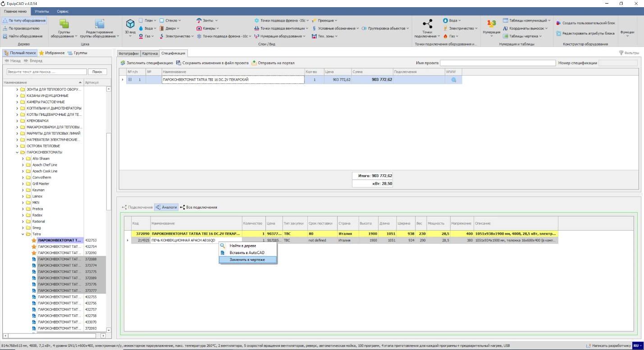Choose Вставить в AutoCAD from context menu
This screenshot has height=350, width=644.
(x=247, y=253)
